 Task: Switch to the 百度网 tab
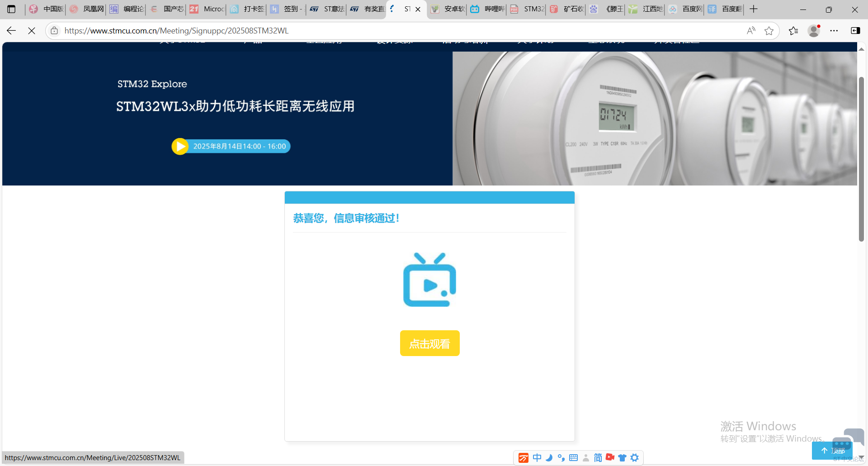685,9
